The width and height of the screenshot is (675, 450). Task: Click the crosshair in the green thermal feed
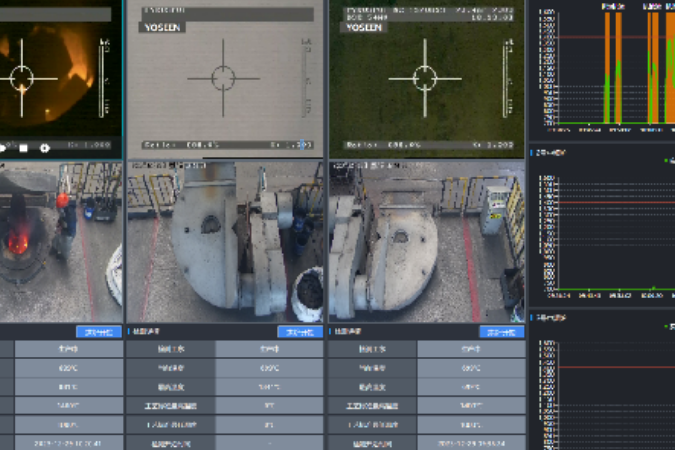point(425,77)
